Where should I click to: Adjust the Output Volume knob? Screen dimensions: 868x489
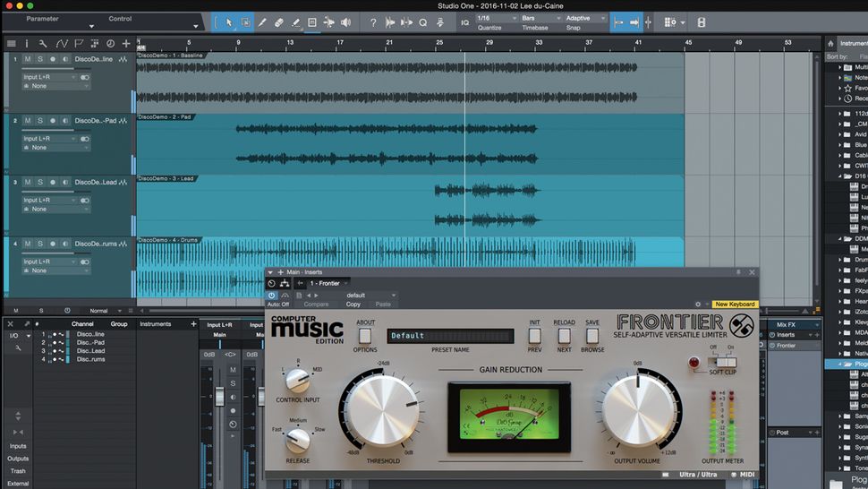(638, 410)
